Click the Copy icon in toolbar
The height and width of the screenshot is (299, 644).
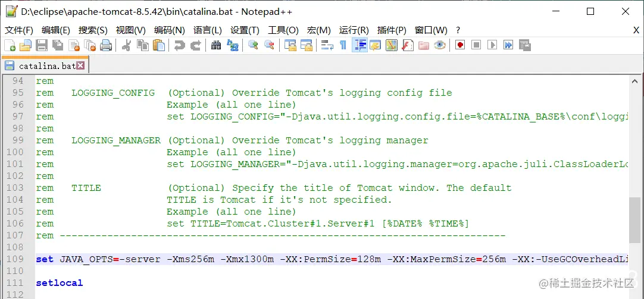[x=142, y=45]
